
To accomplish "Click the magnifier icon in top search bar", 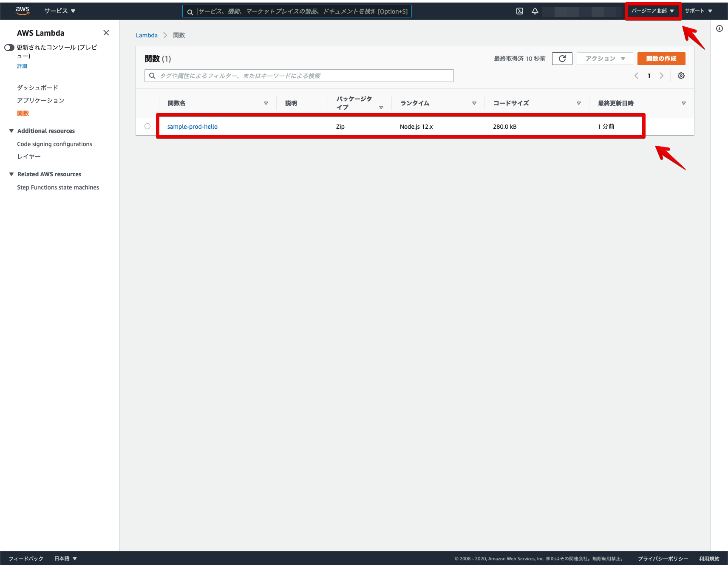I will click(190, 12).
